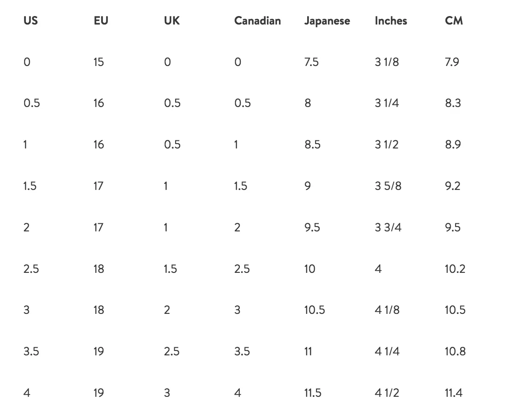Click the CM column header

(454, 21)
